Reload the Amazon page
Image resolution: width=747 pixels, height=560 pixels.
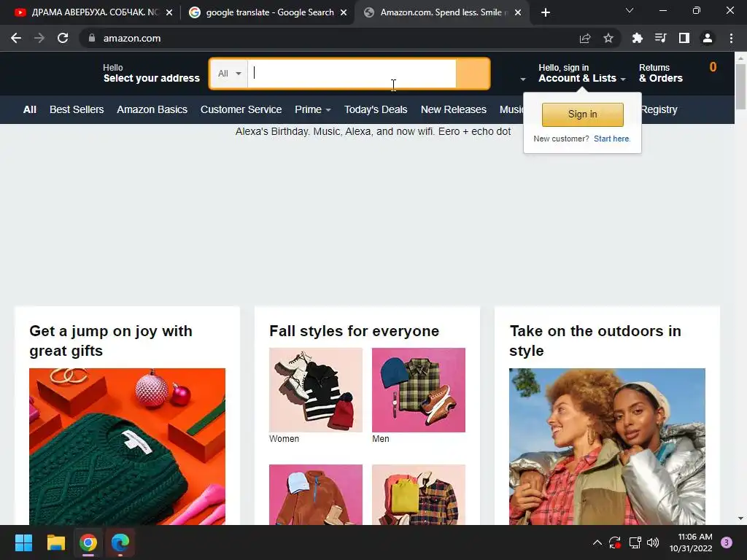(63, 38)
